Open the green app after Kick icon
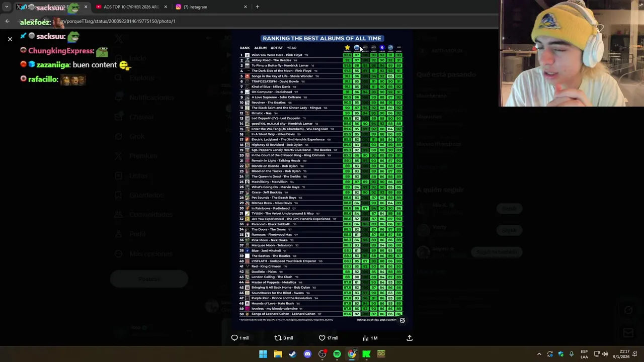Viewport: 644px width, 362px height. [x=381, y=354]
